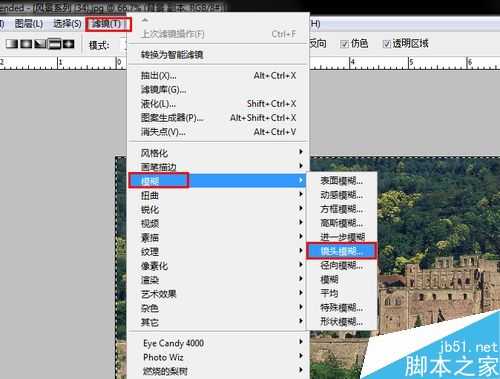Select the angle gradient icon
The width and height of the screenshot is (500, 379).
coord(40,44)
